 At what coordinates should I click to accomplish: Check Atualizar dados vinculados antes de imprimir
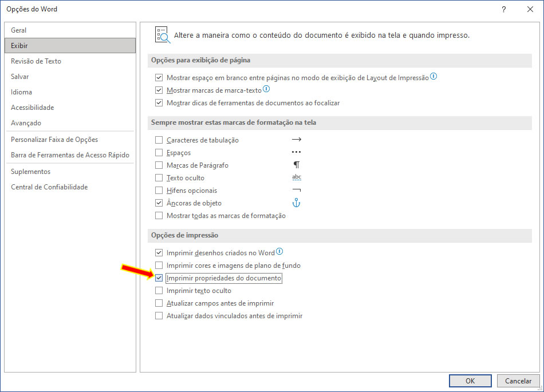tap(159, 316)
